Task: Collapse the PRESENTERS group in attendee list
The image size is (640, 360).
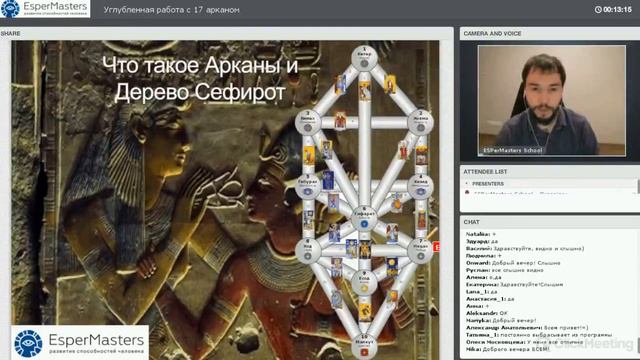Action: pos(467,184)
